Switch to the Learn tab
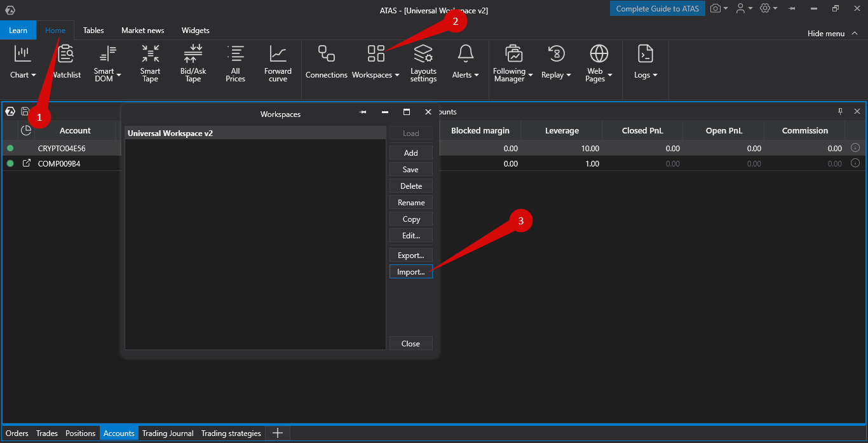 [x=18, y=30]
